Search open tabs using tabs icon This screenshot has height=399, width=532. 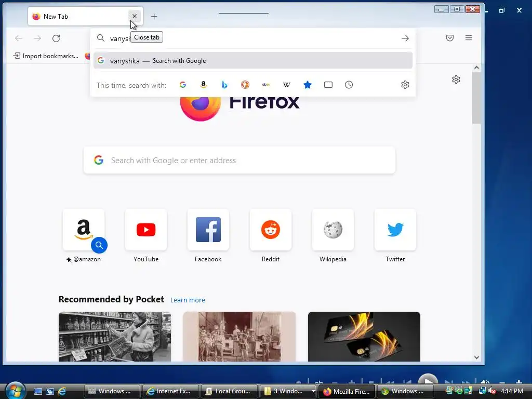pyautogui.click(x=328, y=85)
